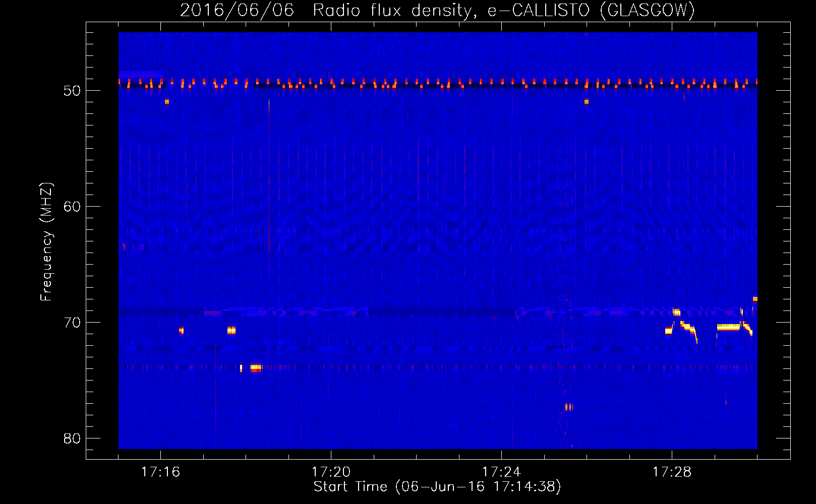Click the plot title "2016/06/06 Radio flux density, e-CALLISTO (GLASGOW)"
This screenshot has height=504, width=816.
pos(437,10)
